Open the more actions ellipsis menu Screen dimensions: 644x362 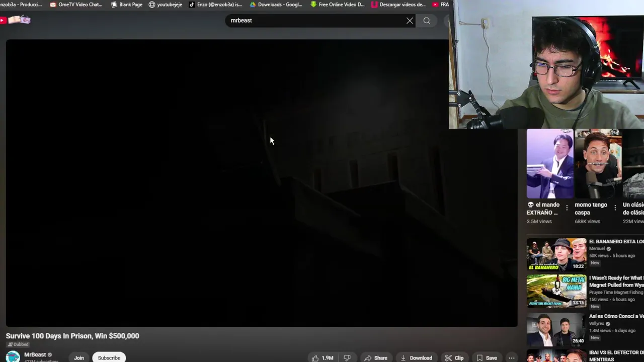[511, 358]
